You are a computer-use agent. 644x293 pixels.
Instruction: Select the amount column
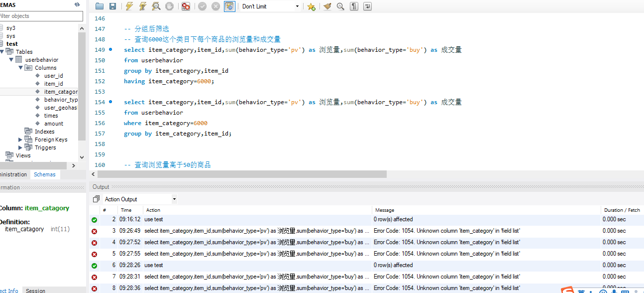[54, 124]
